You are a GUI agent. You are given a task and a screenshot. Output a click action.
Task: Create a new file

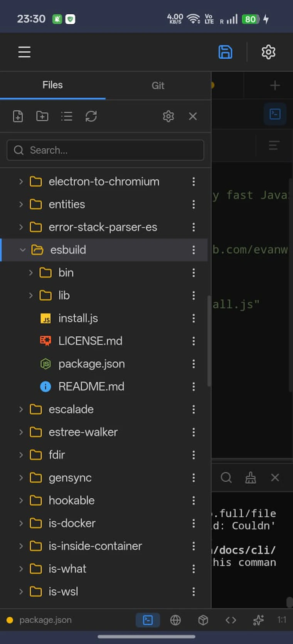pyautogui.click(x=18, y=116)
